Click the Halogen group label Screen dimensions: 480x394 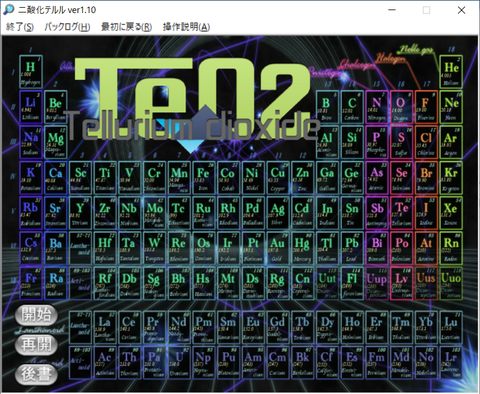point(390,58)
